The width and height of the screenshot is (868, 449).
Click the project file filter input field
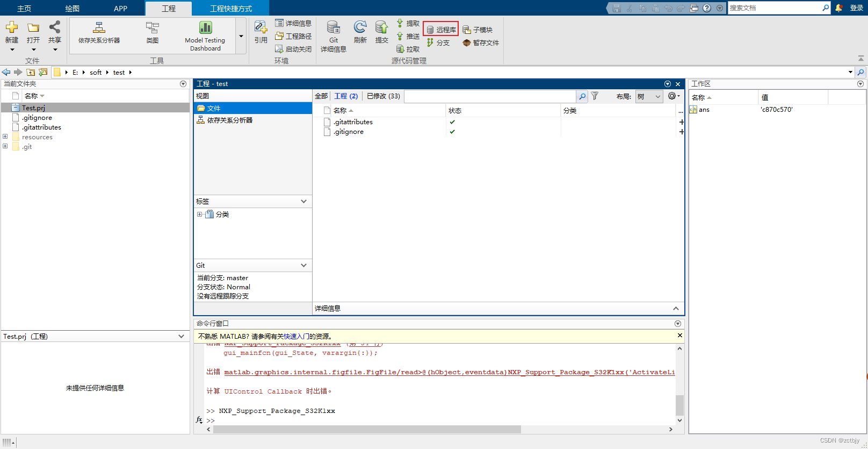(490, 96)
